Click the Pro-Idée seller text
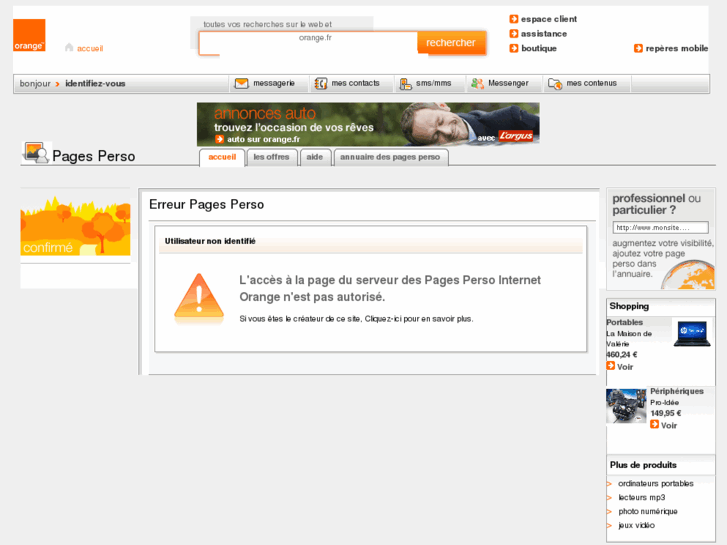Viewport: 727px width, 545px height. tap(664, 403)
